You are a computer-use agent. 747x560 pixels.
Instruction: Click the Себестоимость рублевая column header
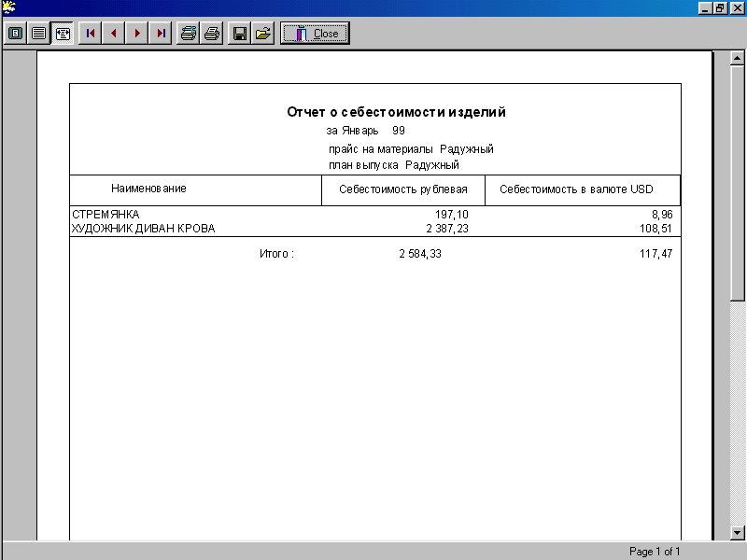(402, 189)
